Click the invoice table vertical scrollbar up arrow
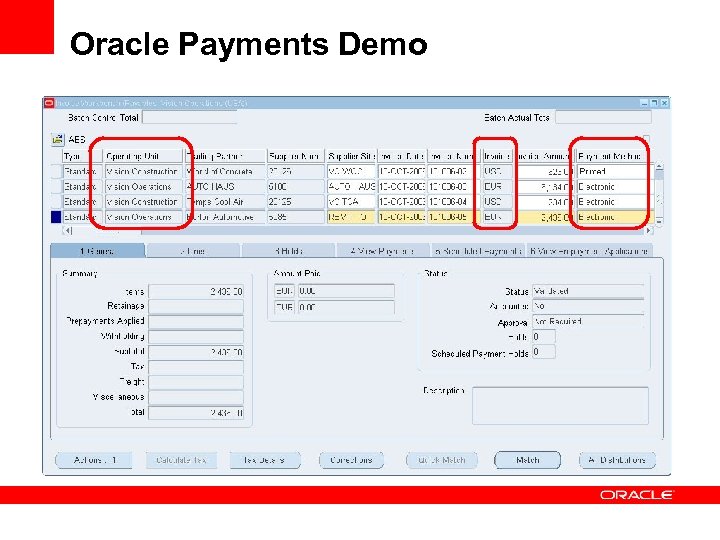 (x=659, y=167)
